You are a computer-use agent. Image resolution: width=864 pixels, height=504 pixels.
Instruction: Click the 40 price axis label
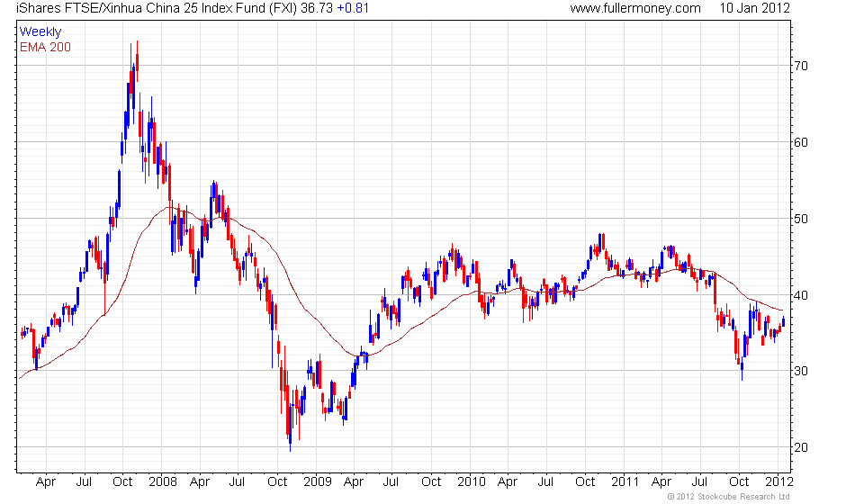(801, 295)
